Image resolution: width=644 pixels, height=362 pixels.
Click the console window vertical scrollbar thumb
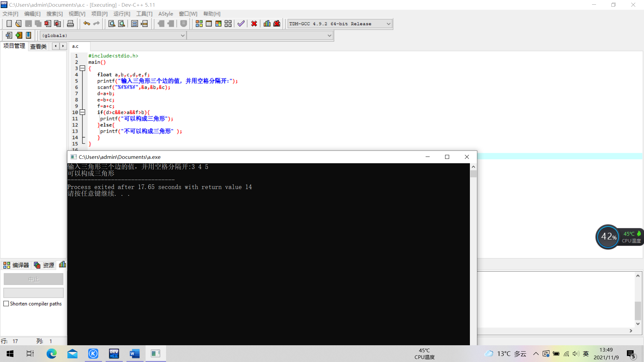coord(473,174)
